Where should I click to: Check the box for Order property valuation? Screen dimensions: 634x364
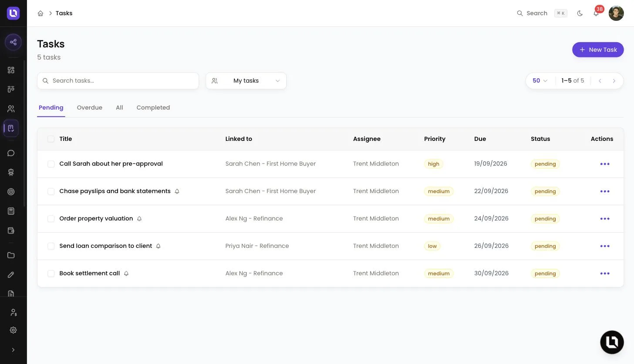[x=51, y=219]
